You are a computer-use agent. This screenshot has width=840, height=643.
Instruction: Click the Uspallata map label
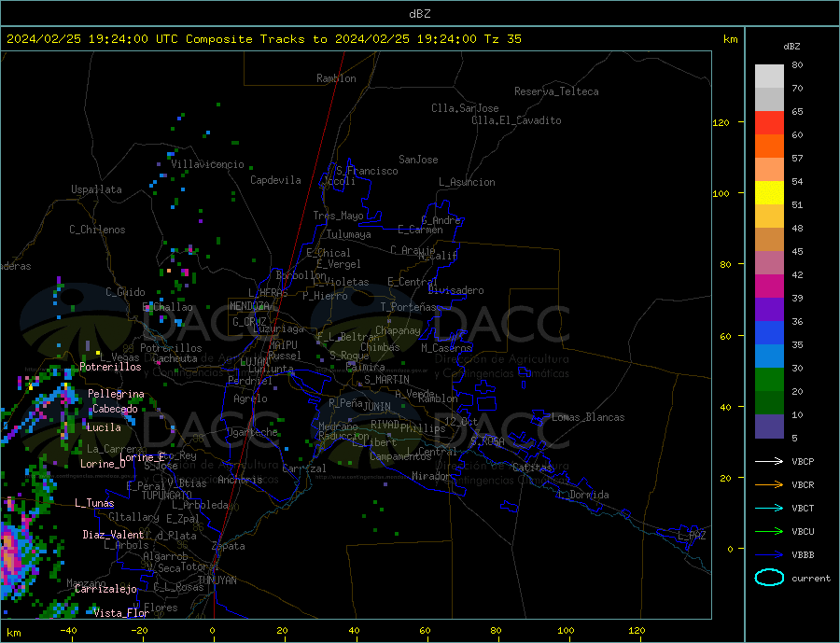96,189
